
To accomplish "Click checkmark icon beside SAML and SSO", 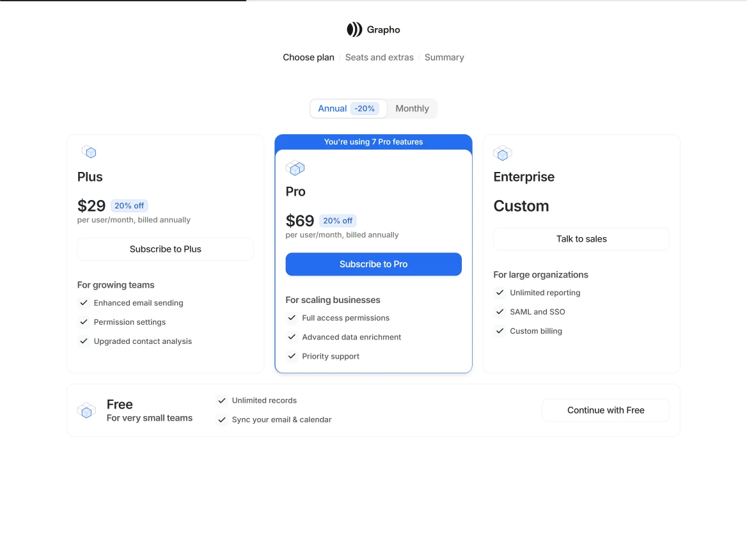I will pyautogui.click(x=499, y=312).
